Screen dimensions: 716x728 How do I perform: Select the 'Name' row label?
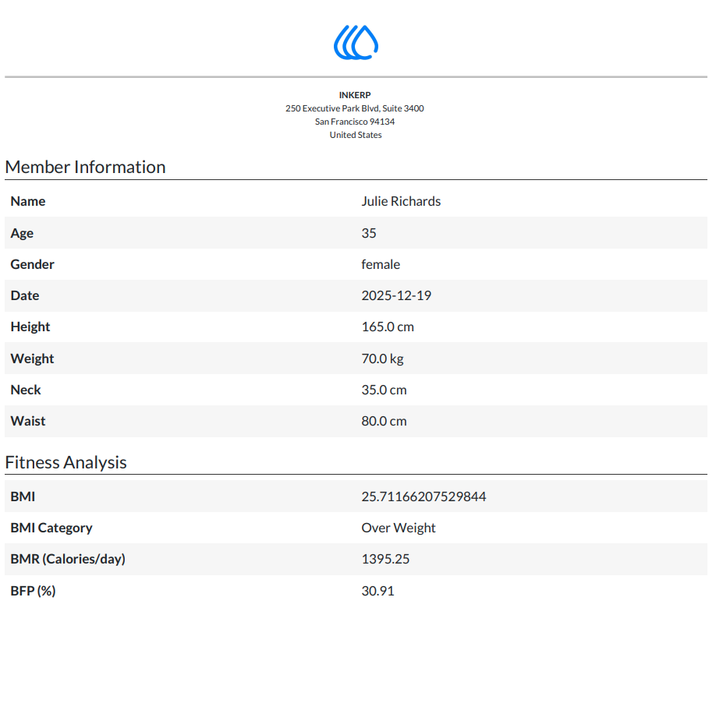[28, 201]
